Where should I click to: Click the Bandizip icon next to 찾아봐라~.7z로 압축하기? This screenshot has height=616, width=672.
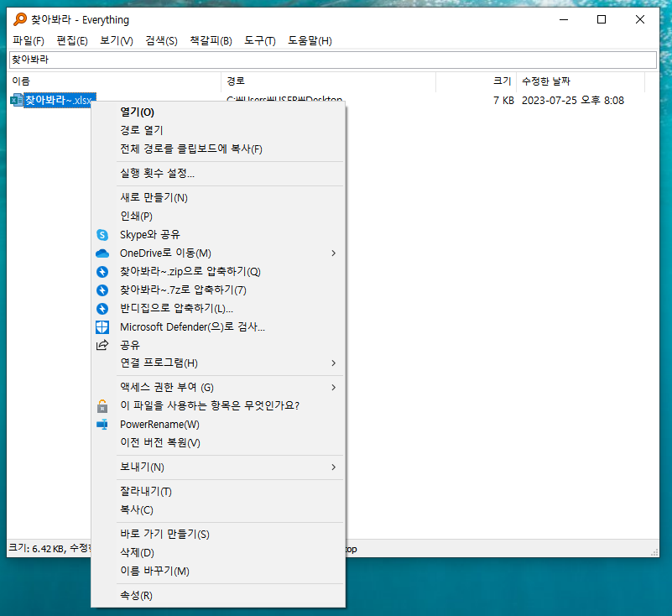[102, 290]
